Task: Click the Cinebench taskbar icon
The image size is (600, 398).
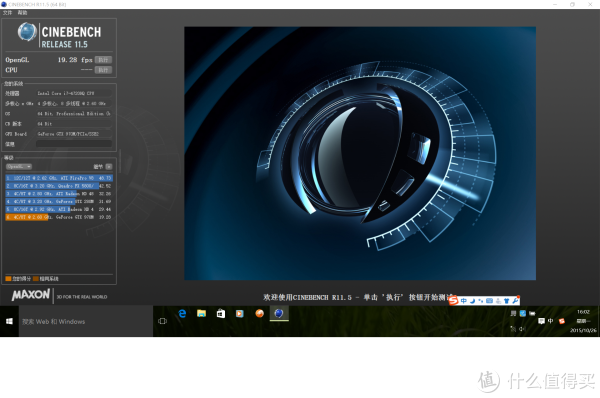Action: click(x=279, y=313)
